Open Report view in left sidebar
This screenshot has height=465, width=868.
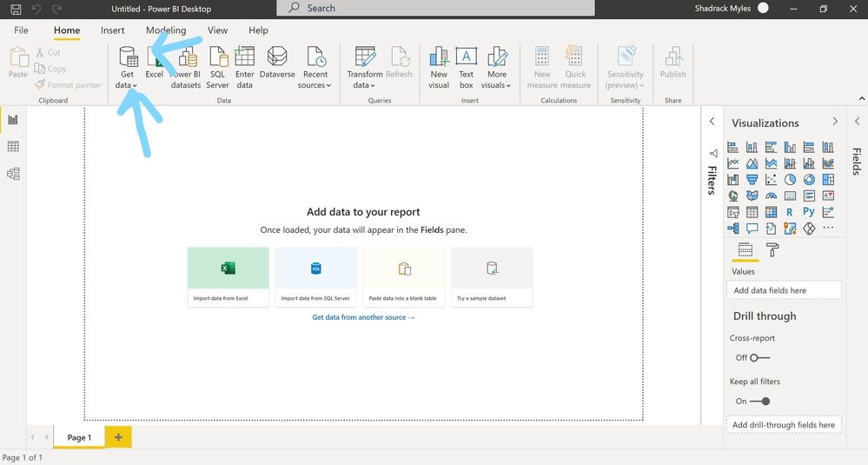pos(13,120)
